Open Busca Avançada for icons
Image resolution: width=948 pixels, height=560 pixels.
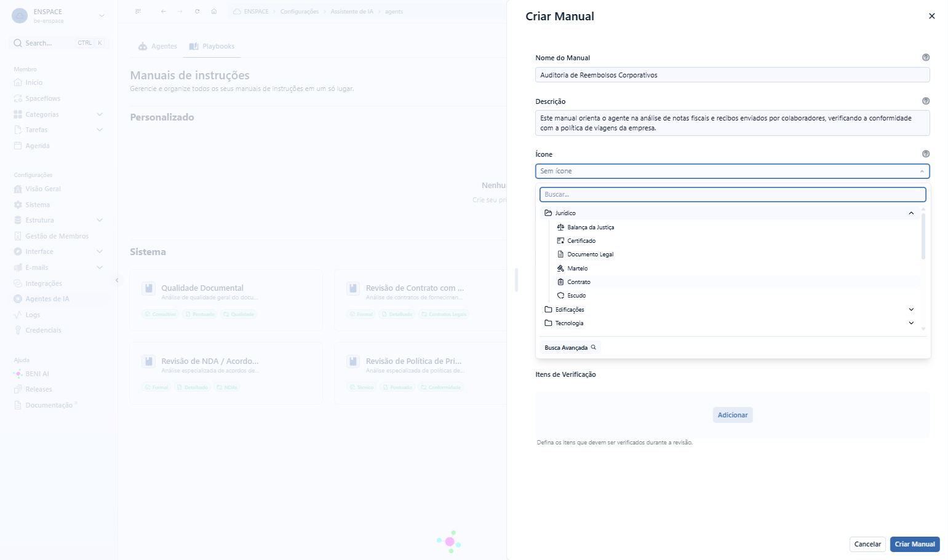click(570, 347)
